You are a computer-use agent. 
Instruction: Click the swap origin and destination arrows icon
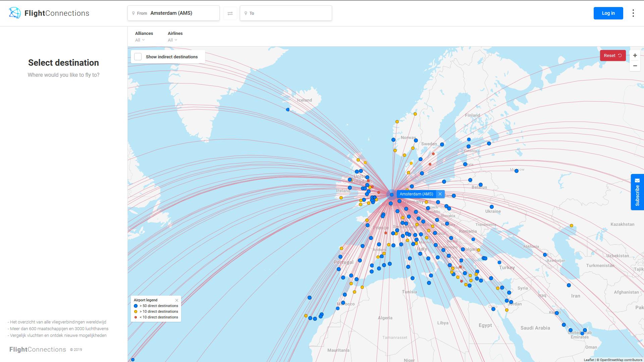pyautogui.click(x=230, y=13)
